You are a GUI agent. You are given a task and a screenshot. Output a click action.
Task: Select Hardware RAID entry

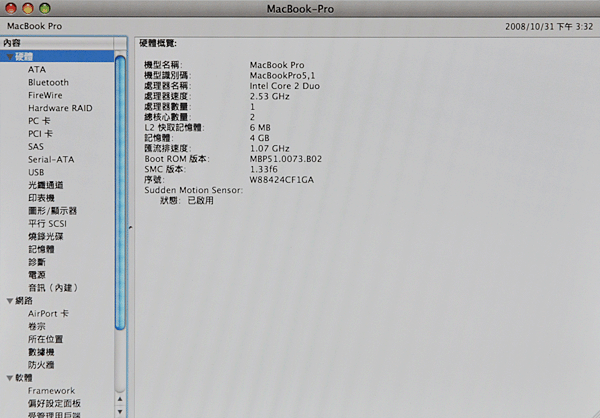tap(60, 108)
